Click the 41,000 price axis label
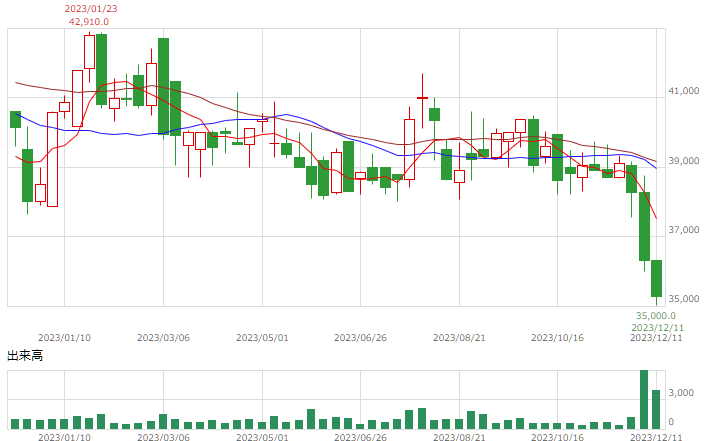 [684, 91]
